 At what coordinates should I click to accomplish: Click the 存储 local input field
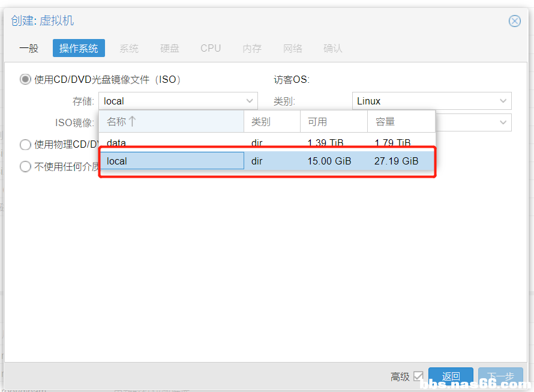171,101
